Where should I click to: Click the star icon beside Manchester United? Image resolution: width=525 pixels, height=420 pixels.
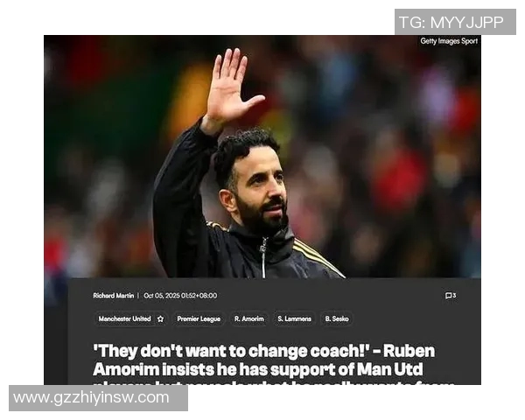[x=160, y=318]
